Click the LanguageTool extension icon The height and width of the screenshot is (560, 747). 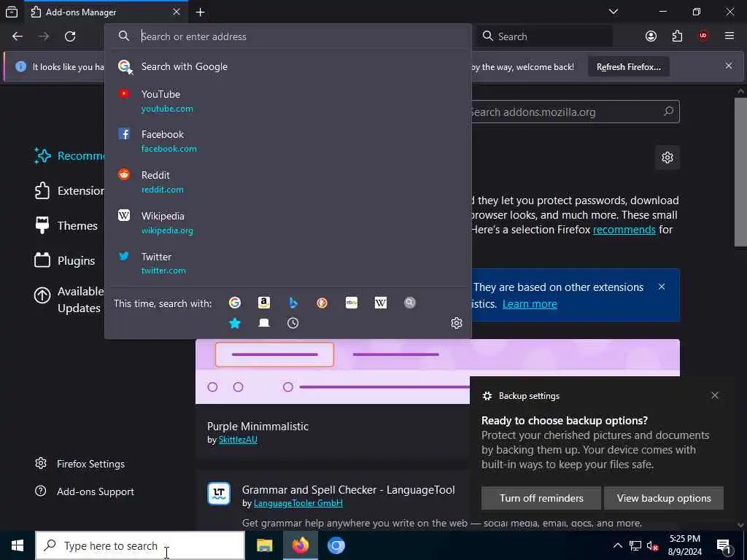219,494
